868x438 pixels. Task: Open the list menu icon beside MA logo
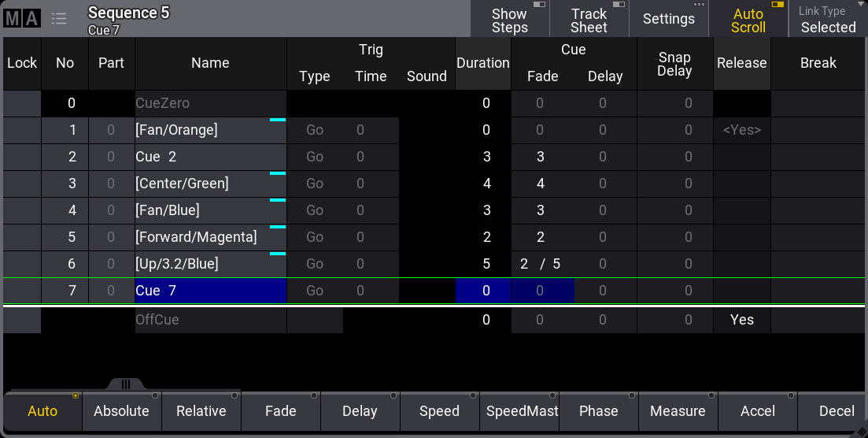59,19
